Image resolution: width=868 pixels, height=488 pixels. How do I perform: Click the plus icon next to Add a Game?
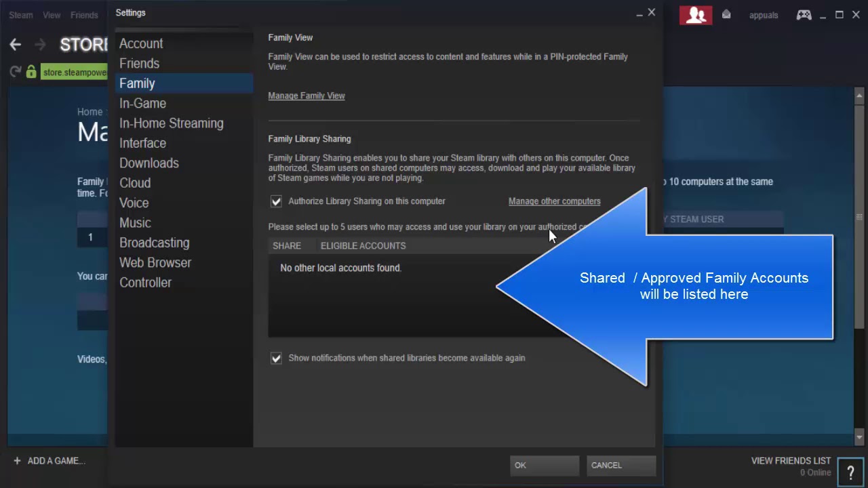(17, 461)
